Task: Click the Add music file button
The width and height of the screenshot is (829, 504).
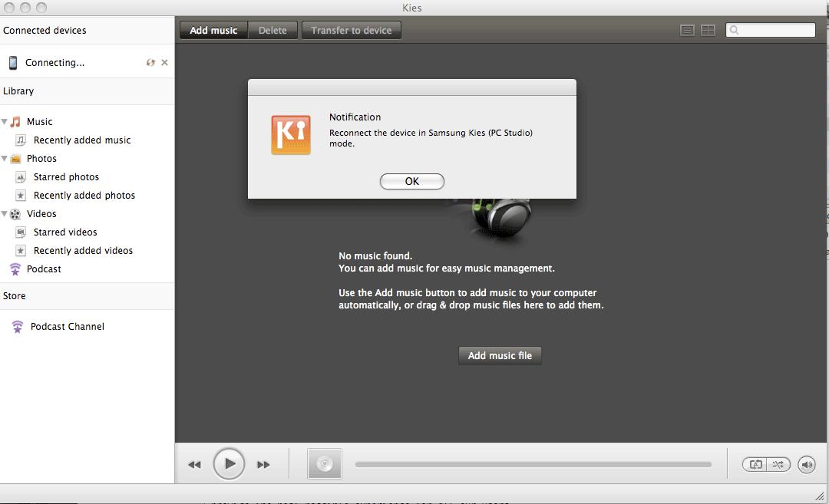Action: [x=500, y=355]
